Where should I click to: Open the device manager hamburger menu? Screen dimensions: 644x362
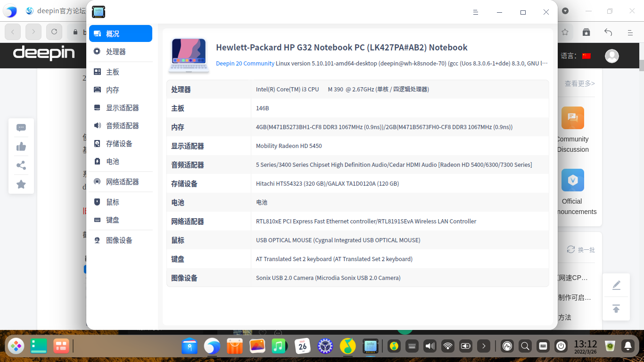click(476, 12)
